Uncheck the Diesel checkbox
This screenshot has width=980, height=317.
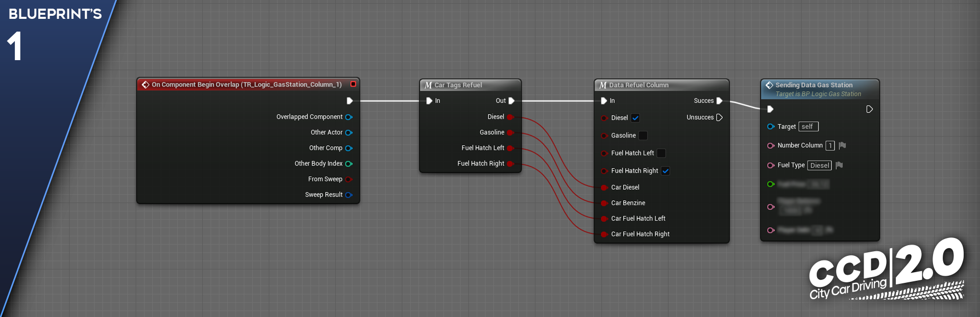coord(635,118)
